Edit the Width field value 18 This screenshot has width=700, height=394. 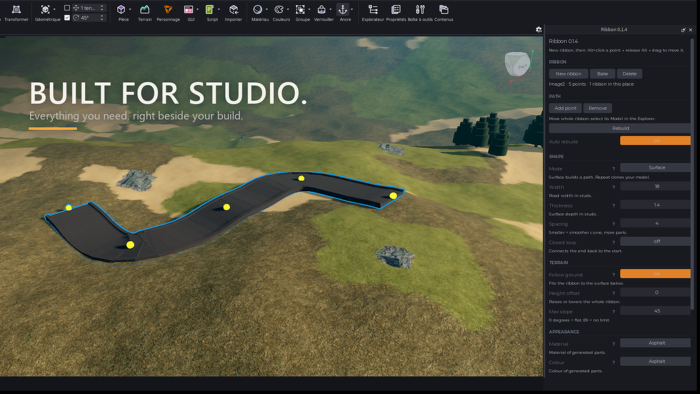coord(655,187)
